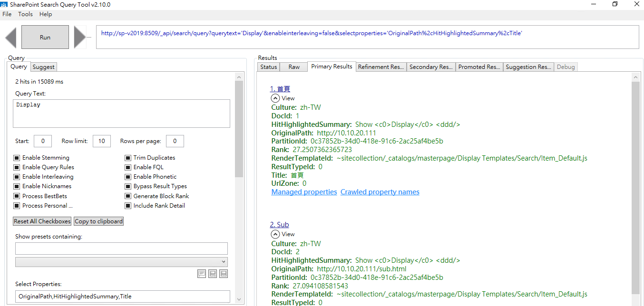The height and width of the screenshot is (306, 644).
Task: Switch to the Suggest query tab
Action: pos(43,67)
